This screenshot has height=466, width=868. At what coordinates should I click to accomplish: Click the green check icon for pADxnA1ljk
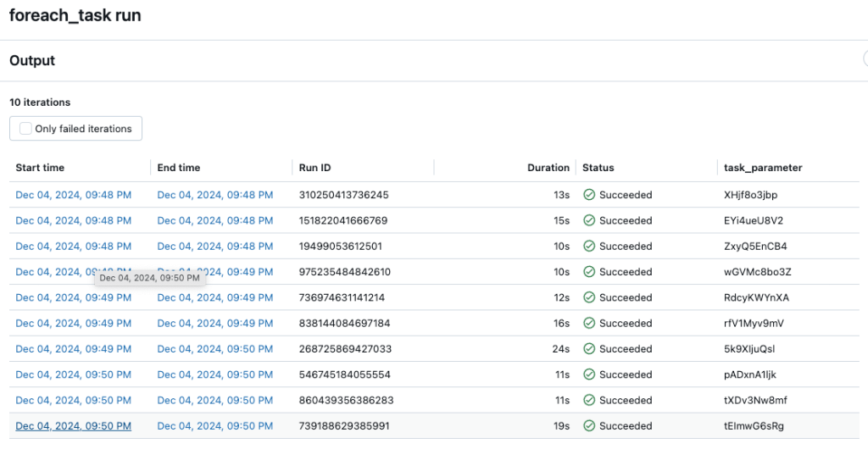tap(589, 374)
